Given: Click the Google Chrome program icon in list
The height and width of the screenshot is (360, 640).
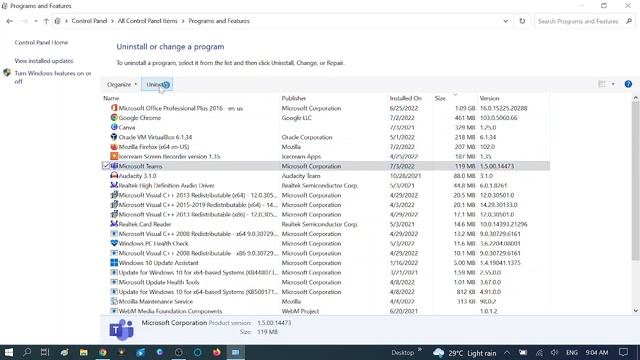Looking at the screenshot, I should tap(114, 118).
